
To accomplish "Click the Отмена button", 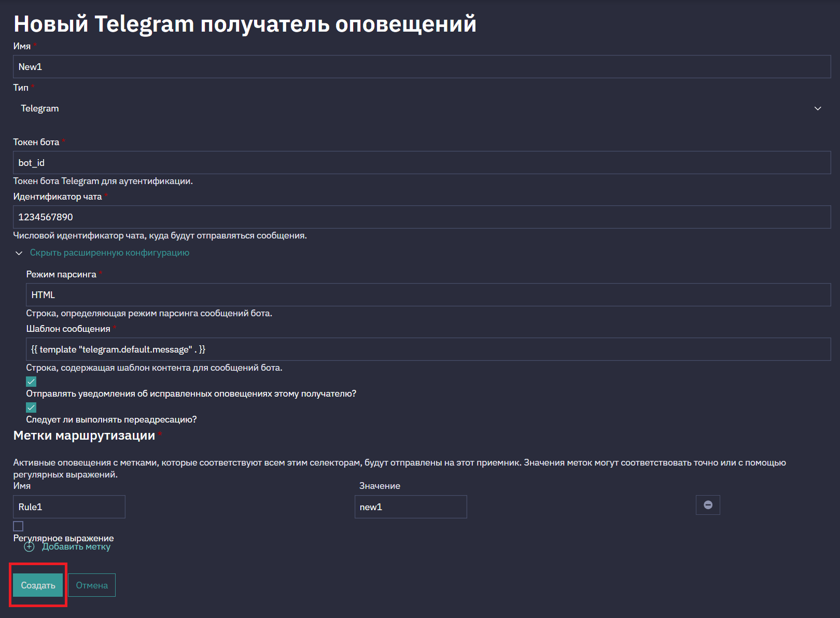I will coord(92,585).
